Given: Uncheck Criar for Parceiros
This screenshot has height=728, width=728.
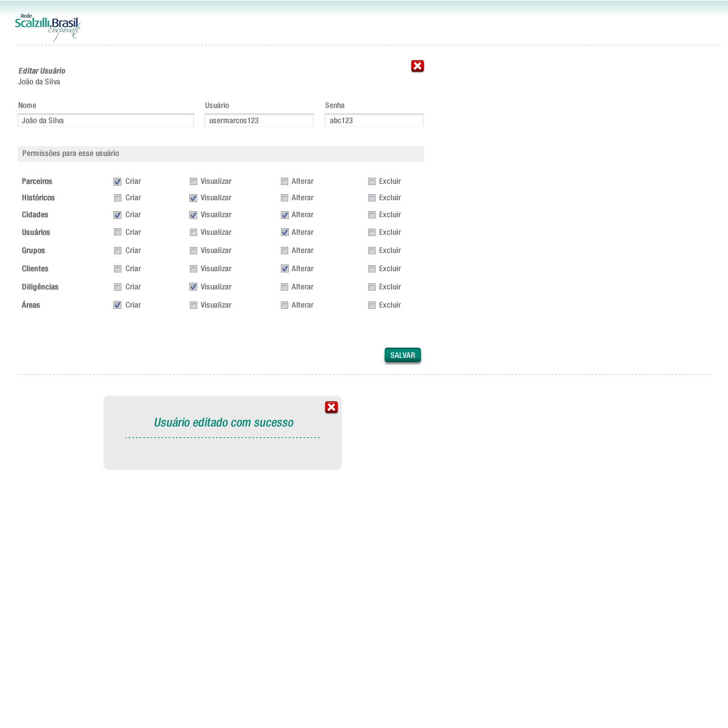Looking at the screenshot, I should pos(118,181).
